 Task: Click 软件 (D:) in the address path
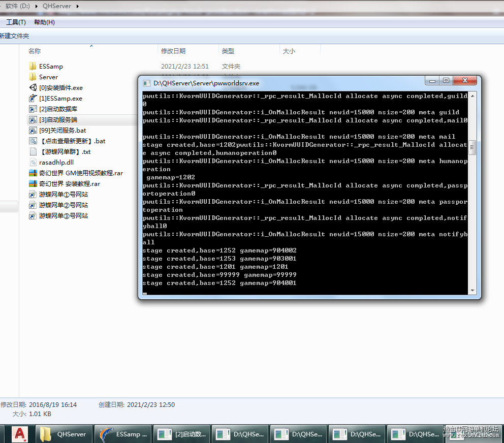(17, 6)
